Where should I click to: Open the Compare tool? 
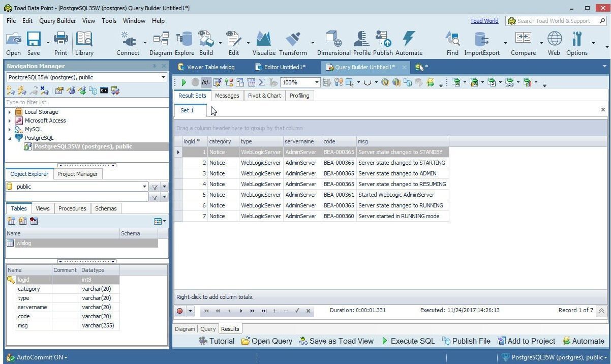[x=523, y=43]
